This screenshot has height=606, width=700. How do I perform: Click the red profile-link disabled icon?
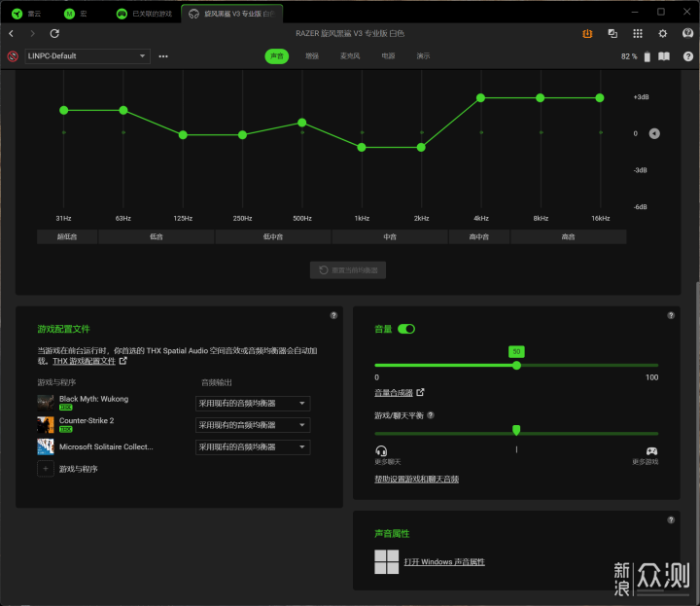pos(13,56)
